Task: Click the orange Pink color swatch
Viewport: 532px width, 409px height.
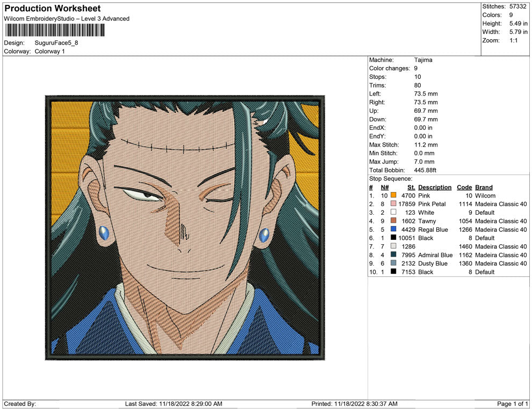Action: (393, 195)
